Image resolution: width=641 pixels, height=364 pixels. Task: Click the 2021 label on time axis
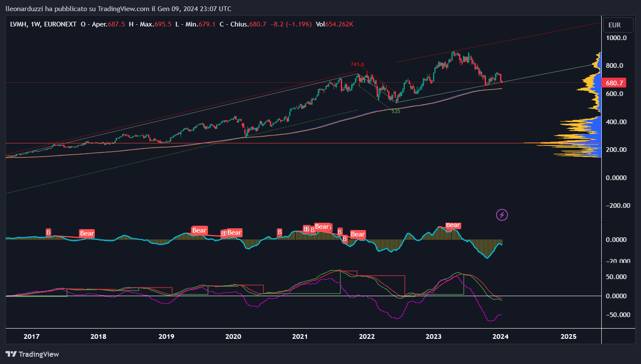300,336
